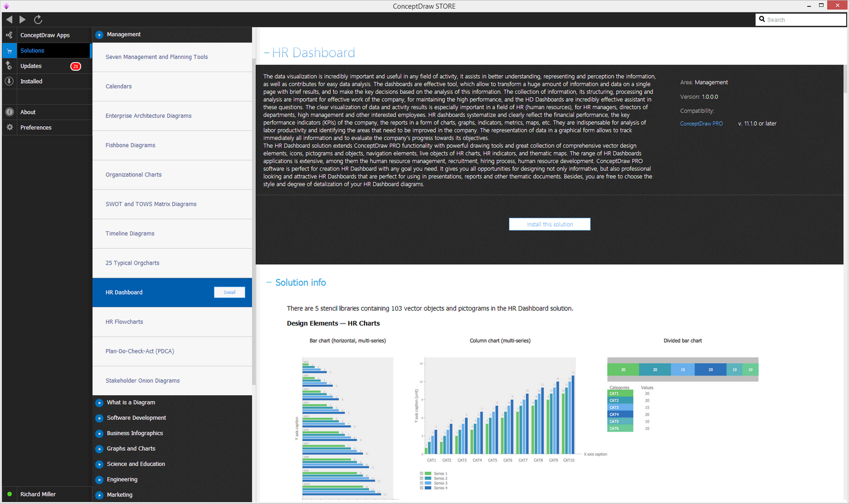Open the Calendars solution

click(x=172, y=87)
